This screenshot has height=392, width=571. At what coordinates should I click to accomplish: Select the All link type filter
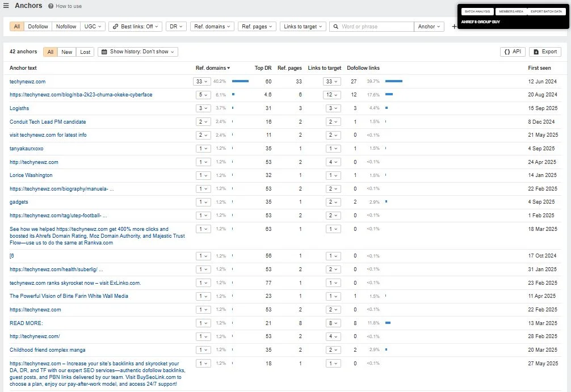[x=17, y=27]
